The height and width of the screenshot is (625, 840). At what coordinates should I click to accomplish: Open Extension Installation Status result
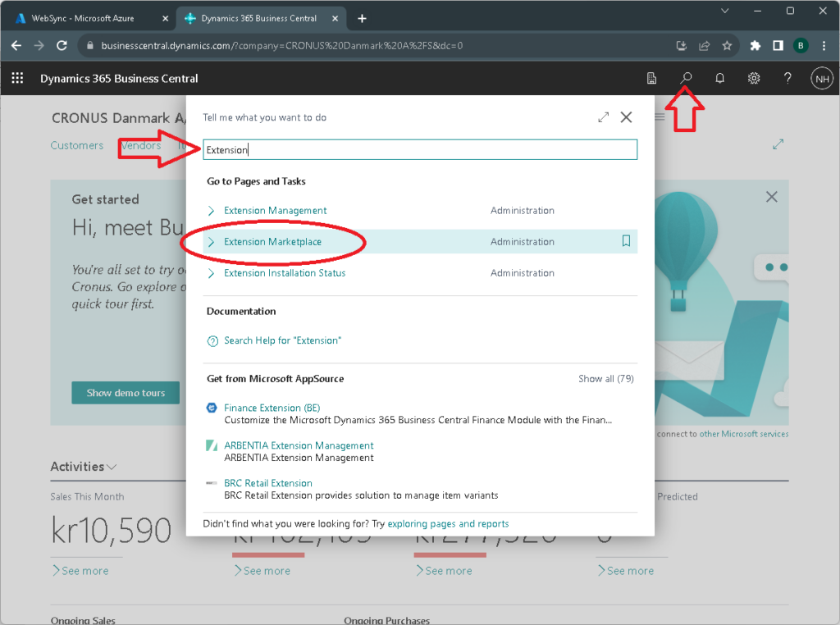click(285, 273)
